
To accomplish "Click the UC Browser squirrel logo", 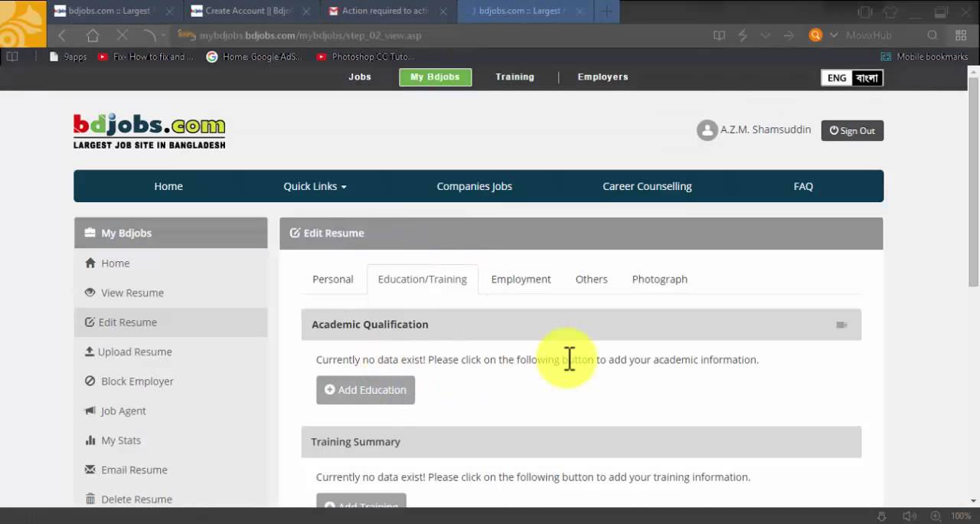I will pos(23,24).
